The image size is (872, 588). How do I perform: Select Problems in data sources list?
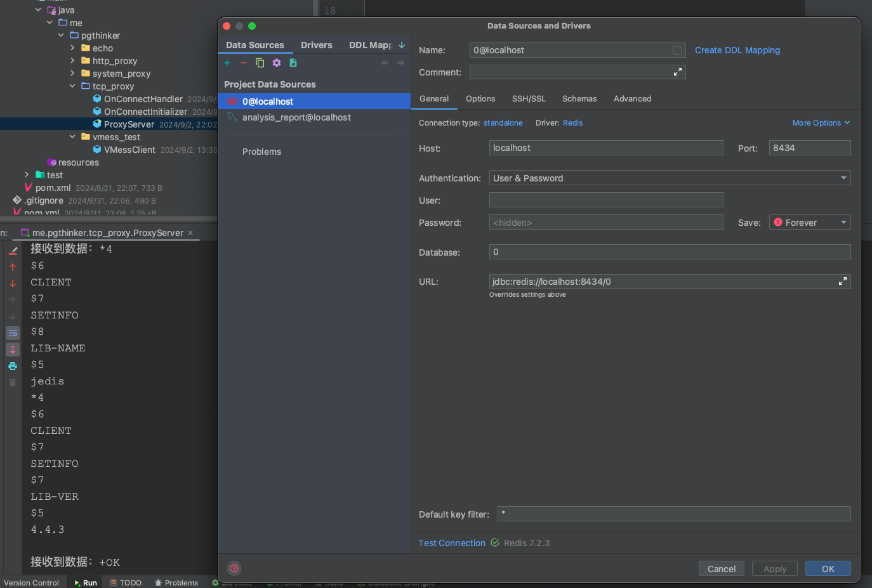click(261, 152)
